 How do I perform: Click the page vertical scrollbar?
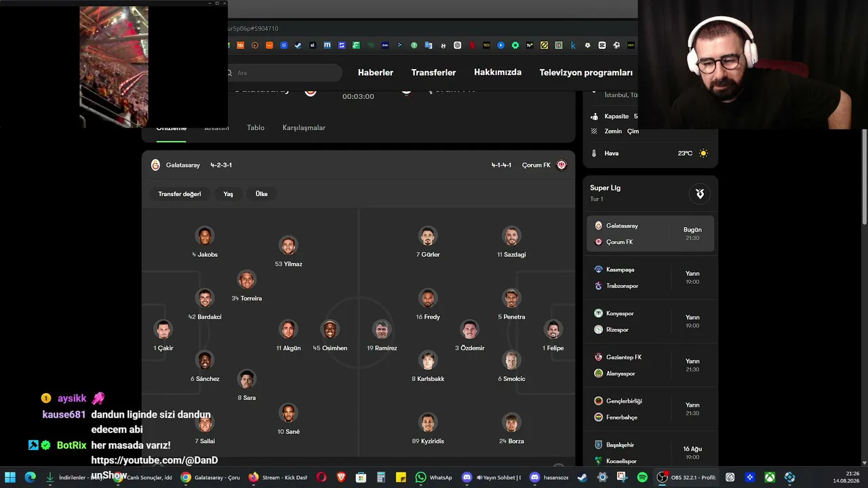pos(864,176)
